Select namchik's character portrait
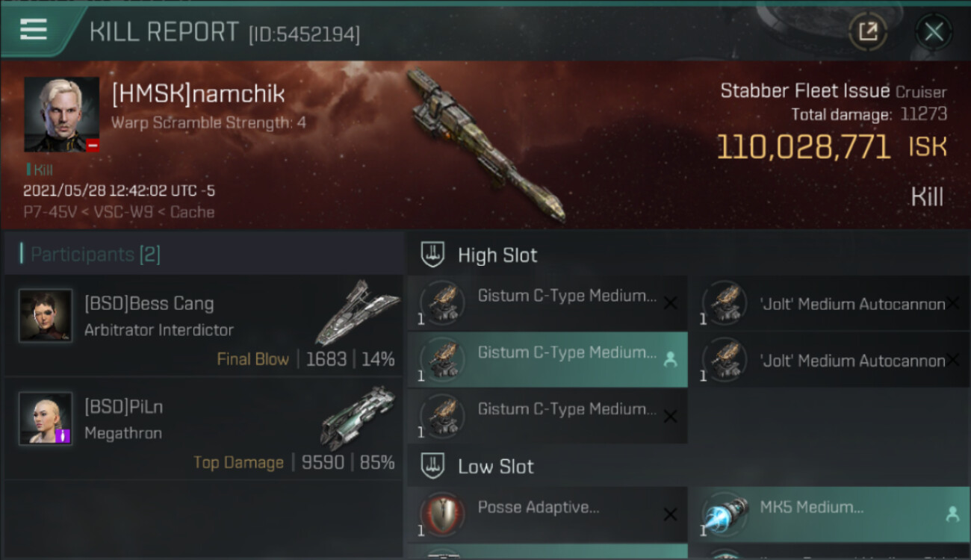 (62, 114)
